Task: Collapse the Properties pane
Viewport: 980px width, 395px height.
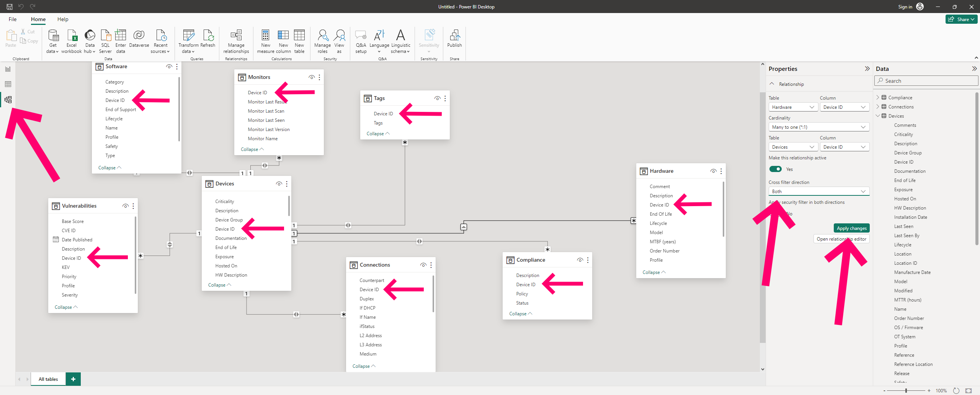Action: tap(867, 69)
